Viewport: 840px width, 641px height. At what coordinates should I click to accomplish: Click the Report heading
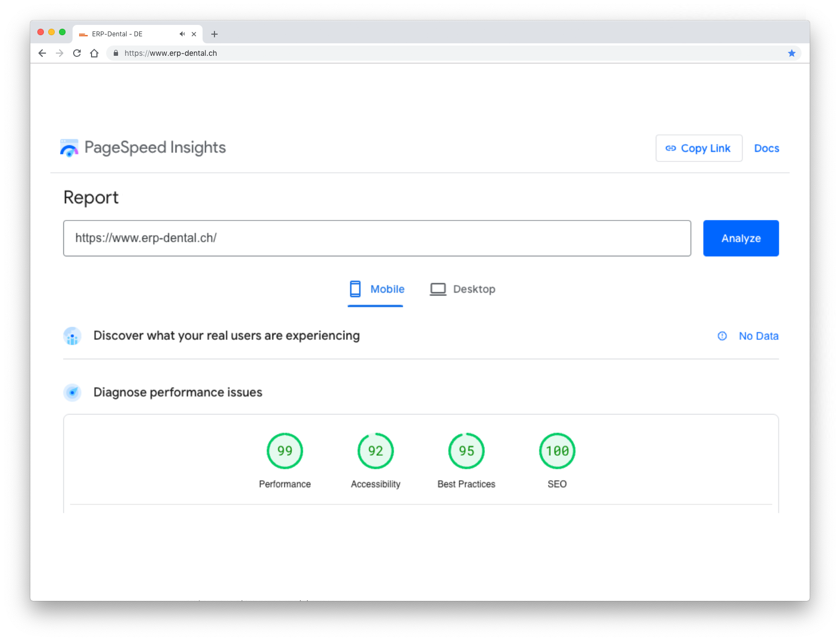91,197
